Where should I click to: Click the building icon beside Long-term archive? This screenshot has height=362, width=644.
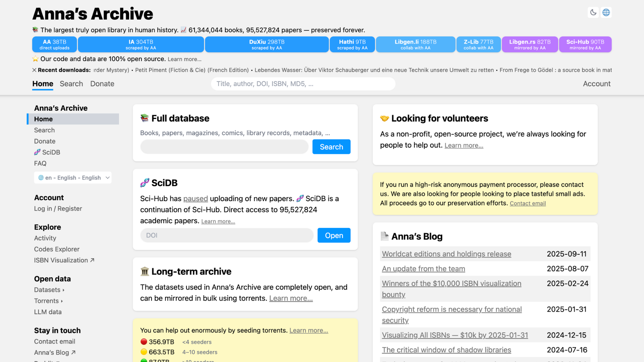pos(145,271)
